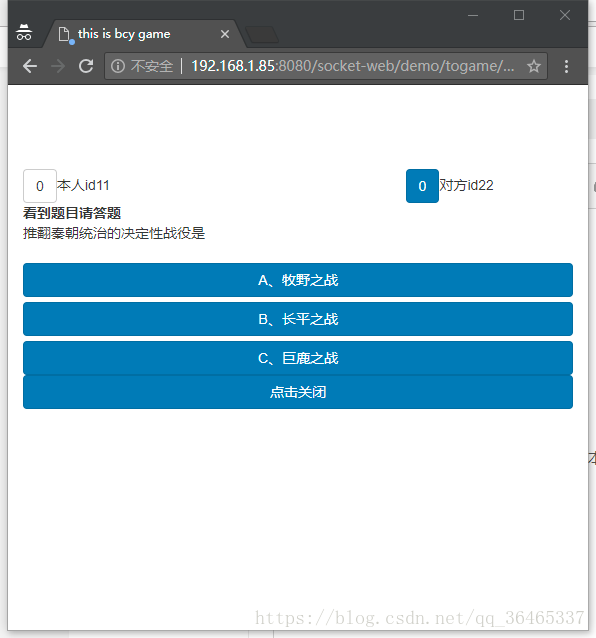Open the Chrome three-dot menu
This screenshot has width=596, height=638.
pos(566,66)
